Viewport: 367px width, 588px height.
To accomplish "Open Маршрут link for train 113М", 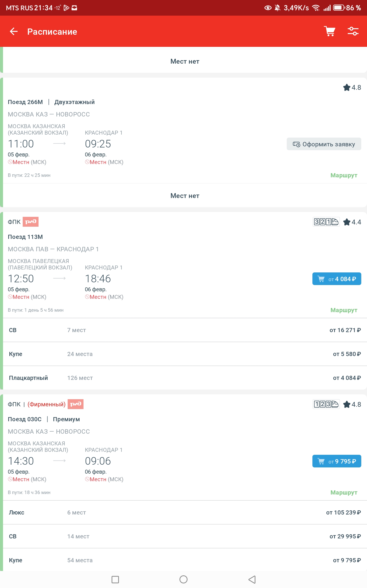I will [344, 310].
